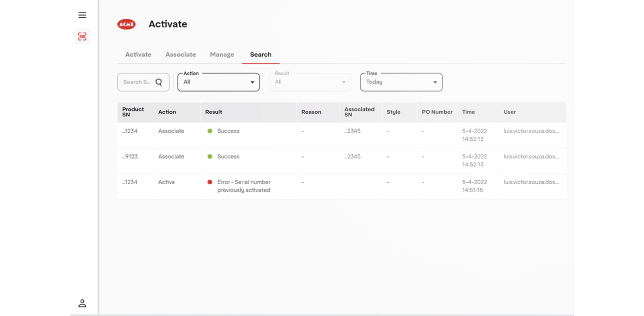Switch to the Associate tab
The height and width of the screenshot is (316, 644).
pyautogui.click(x=180, y=55)
